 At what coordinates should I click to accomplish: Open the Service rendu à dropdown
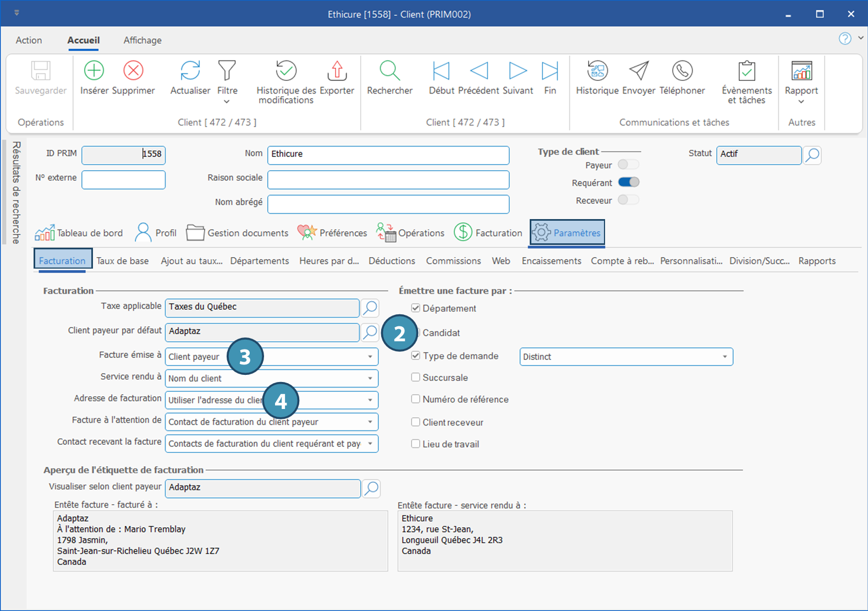(x=370, y=378)
